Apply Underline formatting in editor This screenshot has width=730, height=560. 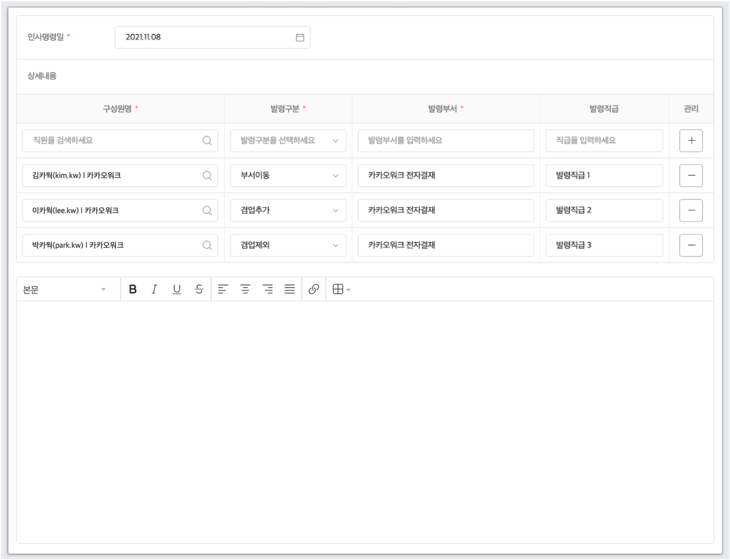(177, 289)
